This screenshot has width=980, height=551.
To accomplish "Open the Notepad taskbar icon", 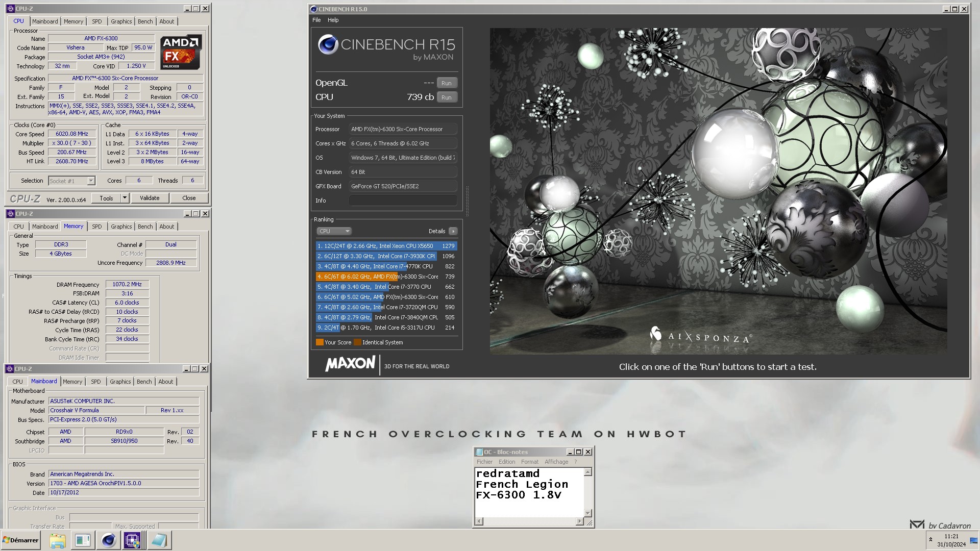I will coord(159,540).
